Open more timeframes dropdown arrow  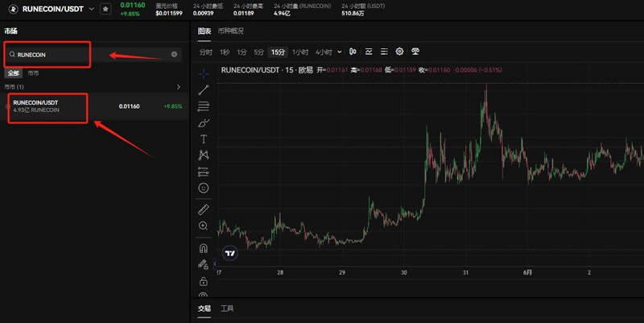[339, 52]
